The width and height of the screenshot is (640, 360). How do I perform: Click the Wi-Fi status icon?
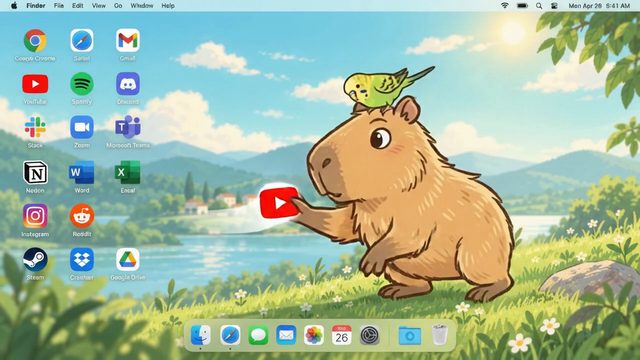tap(505, 6)
